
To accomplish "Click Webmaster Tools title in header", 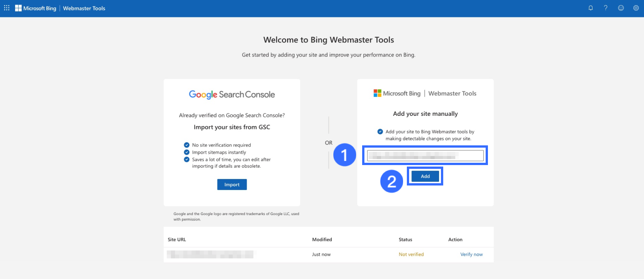I will [84, 8].
